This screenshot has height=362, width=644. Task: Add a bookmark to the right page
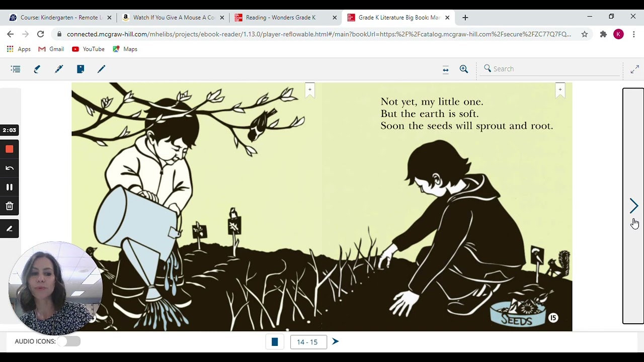point(560,90)
